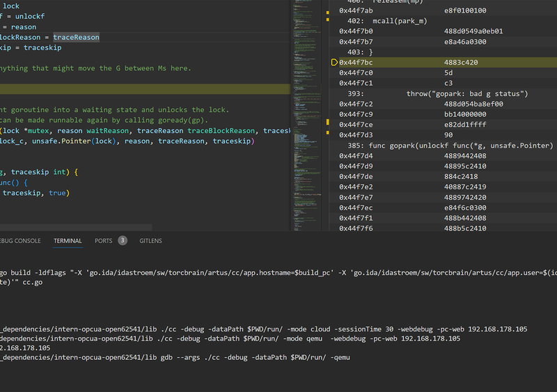The width and height of the screenshot is (557, 392).
Task: Click the gdb --args terminal line
Action: (175, 357)
